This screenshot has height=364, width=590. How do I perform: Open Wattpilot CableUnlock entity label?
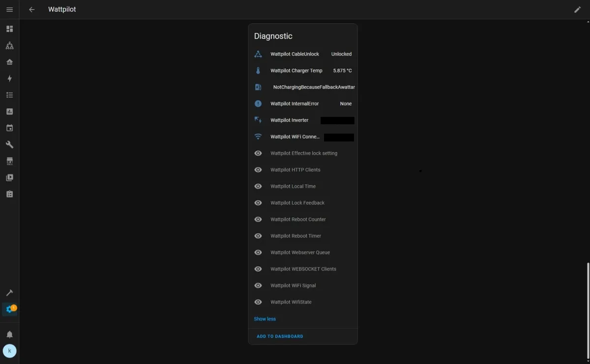point(295,54)
